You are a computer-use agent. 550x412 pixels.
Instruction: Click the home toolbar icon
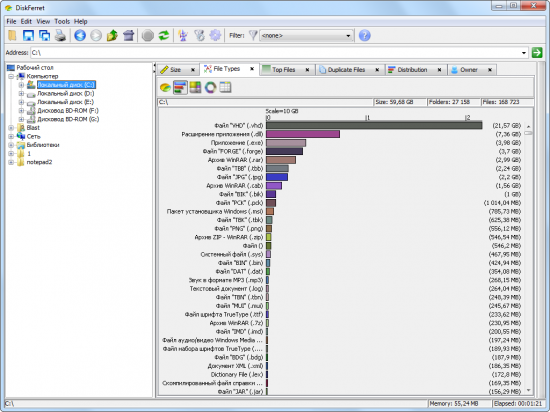(128, 35)
